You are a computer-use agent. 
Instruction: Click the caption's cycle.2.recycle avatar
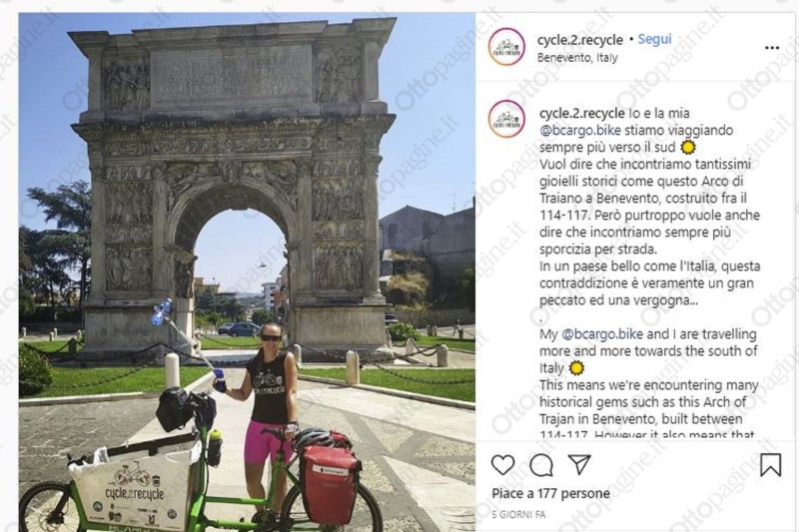tap(506, 119)
